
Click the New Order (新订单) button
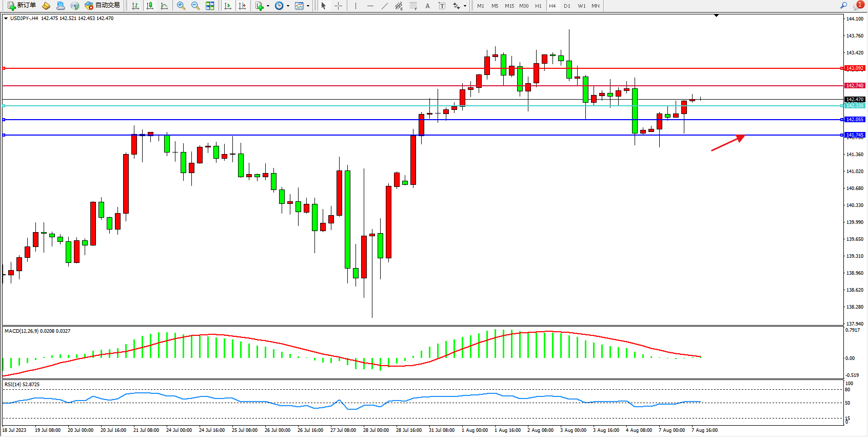(22, 6)
